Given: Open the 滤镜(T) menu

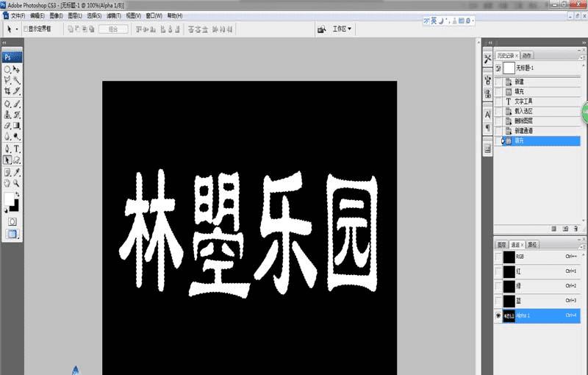Looking at the screenshot, I should click(114, 15).
